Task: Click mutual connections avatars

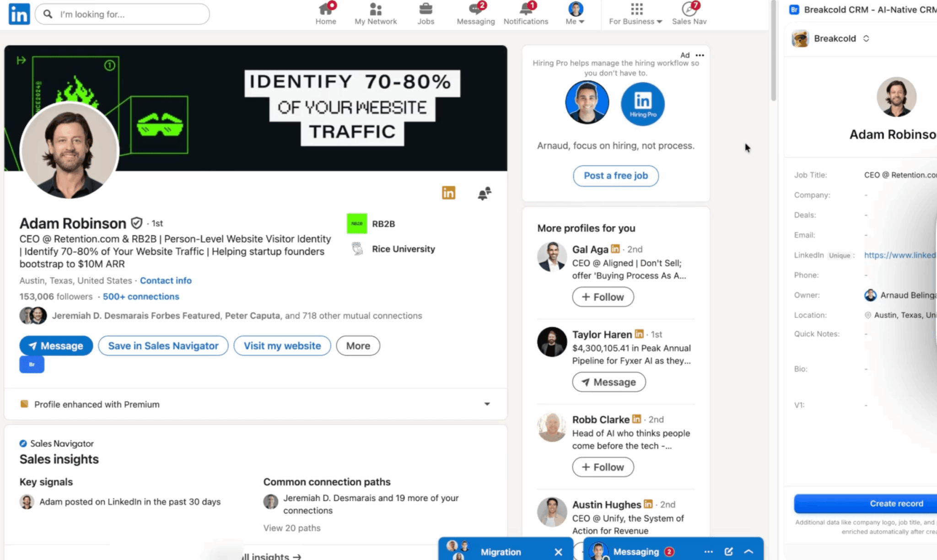Action: pos(33,316)
